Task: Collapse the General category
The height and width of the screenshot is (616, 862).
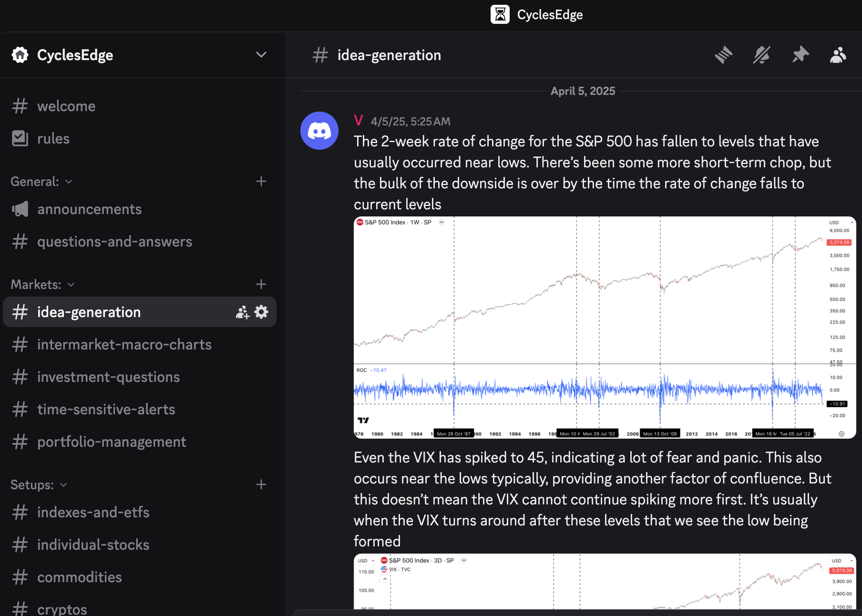Action: (41, 182)
